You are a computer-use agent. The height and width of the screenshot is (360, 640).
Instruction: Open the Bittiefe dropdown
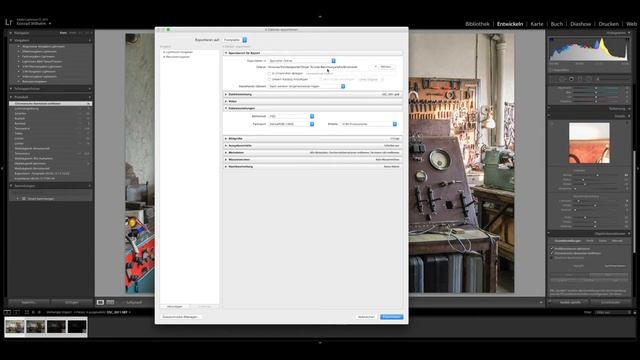(x=369, y=124)
